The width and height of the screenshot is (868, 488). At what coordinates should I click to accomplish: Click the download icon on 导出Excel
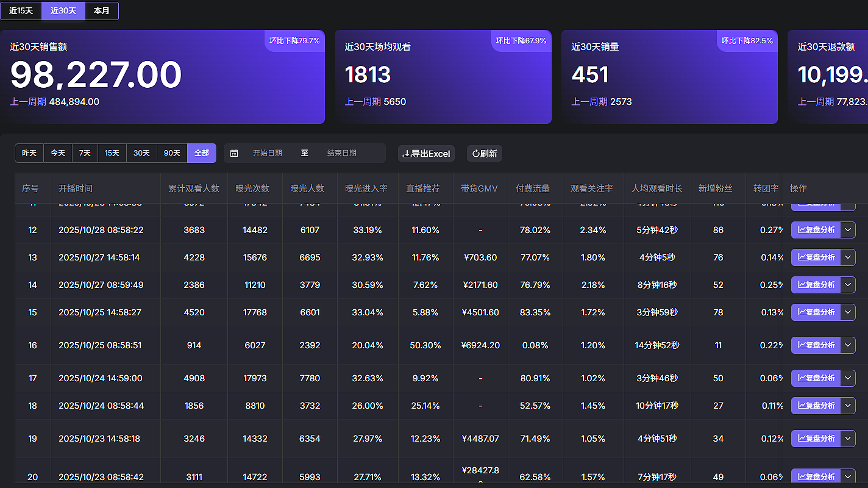[x=407, y=154]
